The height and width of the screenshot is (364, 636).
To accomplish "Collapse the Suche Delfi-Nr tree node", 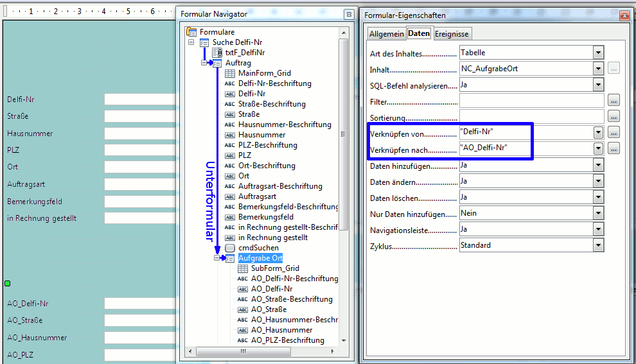I will click(x=191, y=42).
